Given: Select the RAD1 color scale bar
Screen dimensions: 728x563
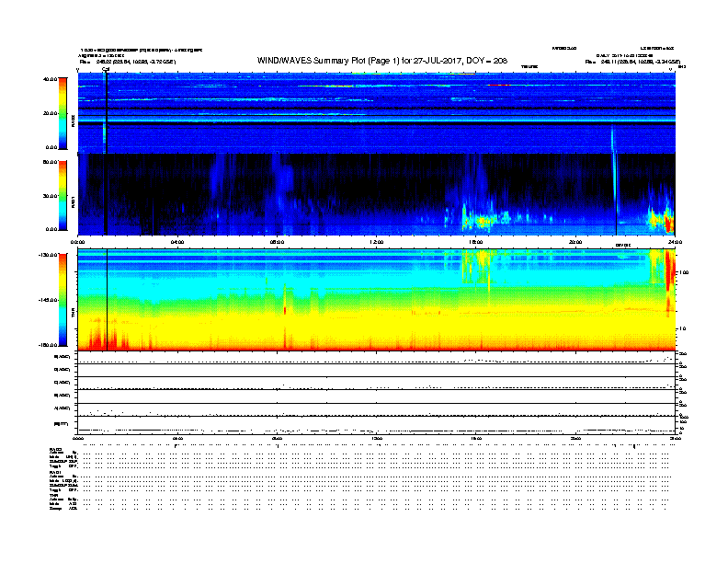Looking at the screenshot, I should [63, 196].
